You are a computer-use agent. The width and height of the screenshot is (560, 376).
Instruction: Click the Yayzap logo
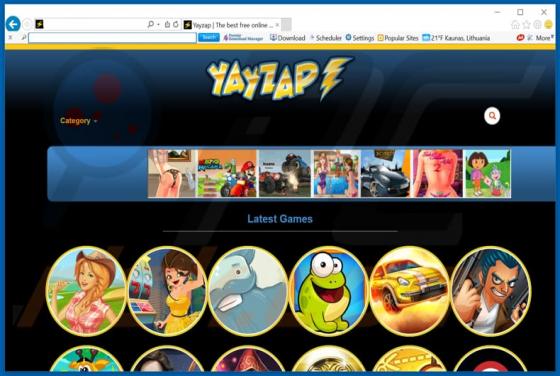(279, 78)
